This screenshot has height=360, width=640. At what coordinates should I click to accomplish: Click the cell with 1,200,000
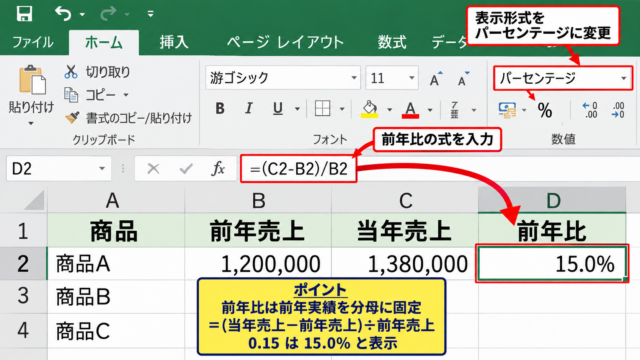(x=258, y=264)
